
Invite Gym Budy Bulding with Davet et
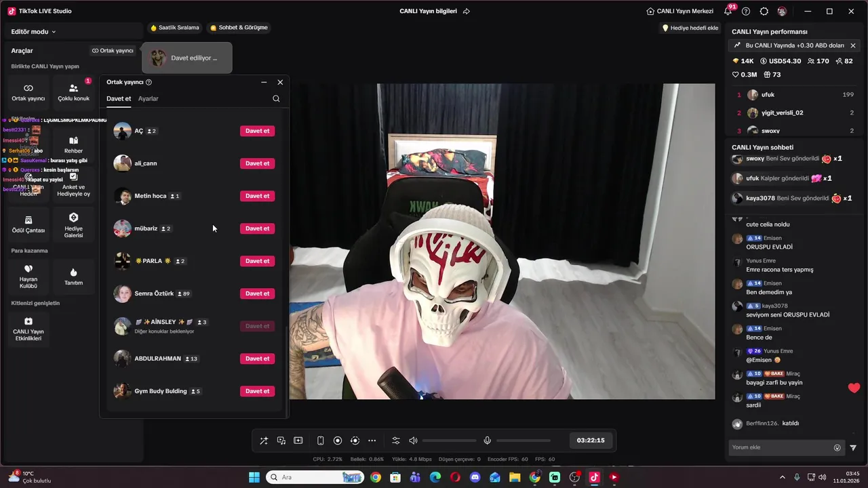coord(257,391)
